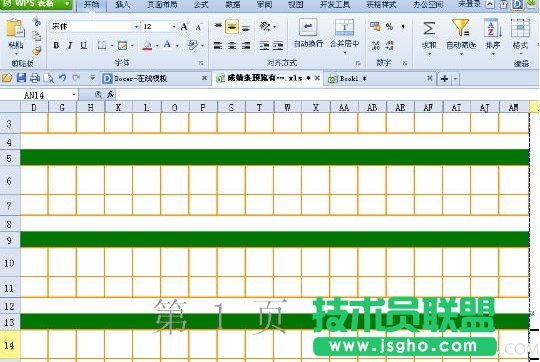Open WPS application menu dropdown
The width and height of the screenshot is (540, 362).
click(x=68, y=4)
